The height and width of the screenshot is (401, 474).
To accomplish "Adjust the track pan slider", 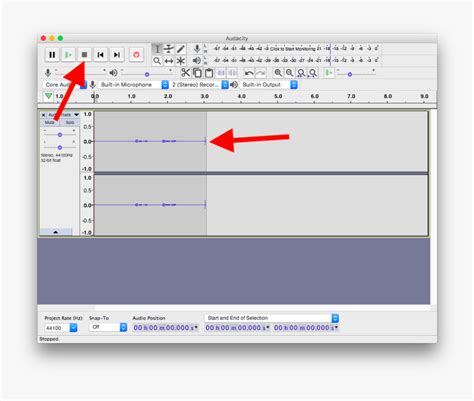I will point(60,147).
